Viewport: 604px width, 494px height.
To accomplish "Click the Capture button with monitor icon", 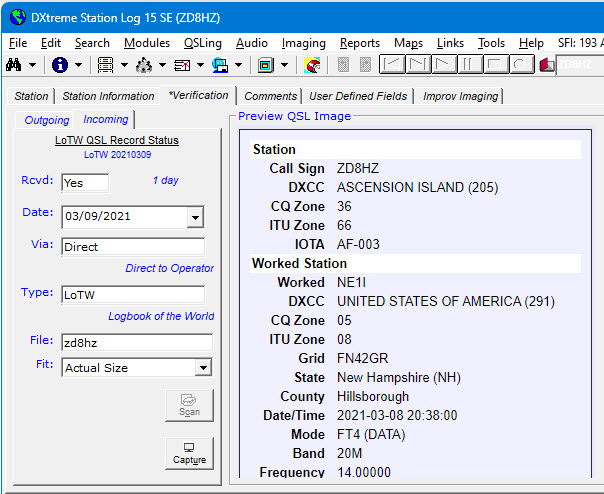I will point(189,453).
